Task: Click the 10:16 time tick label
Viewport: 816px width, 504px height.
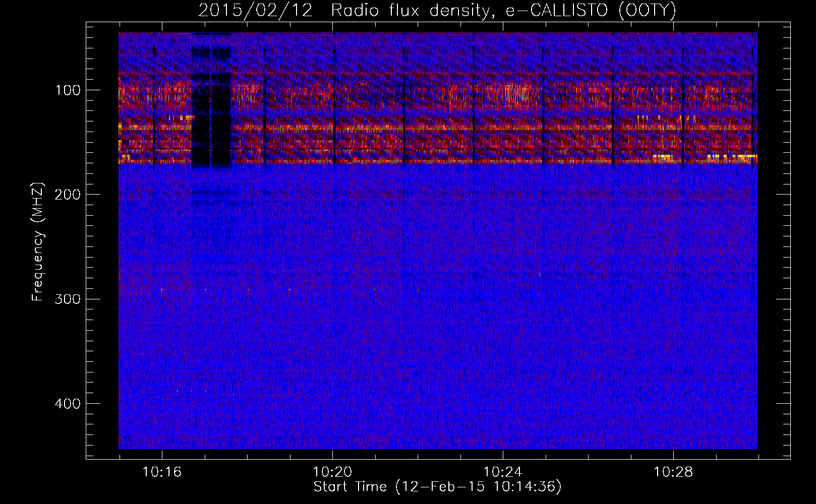Action: (x=162, y=472)
